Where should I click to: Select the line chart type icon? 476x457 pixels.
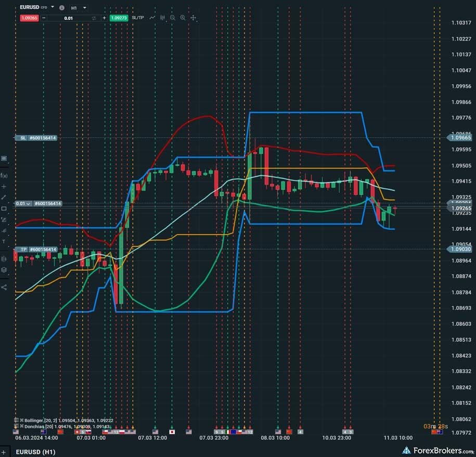[x=152, y=18]
